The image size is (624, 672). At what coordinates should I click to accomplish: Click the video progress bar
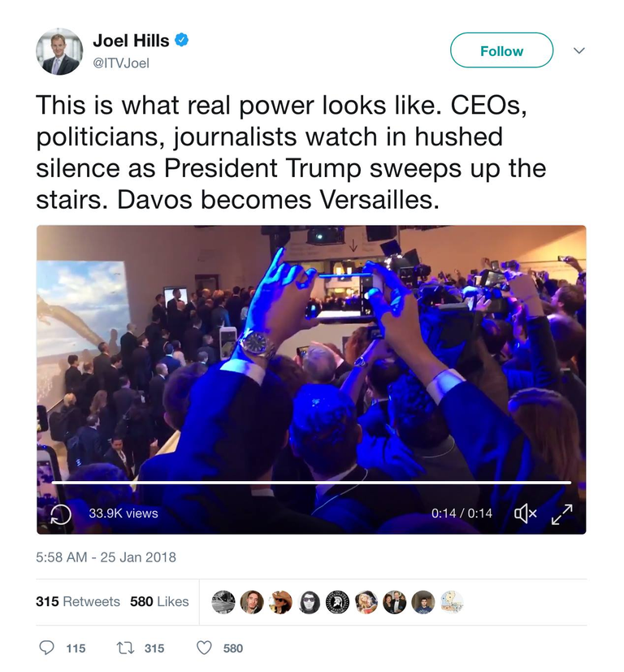pos(311,483)
